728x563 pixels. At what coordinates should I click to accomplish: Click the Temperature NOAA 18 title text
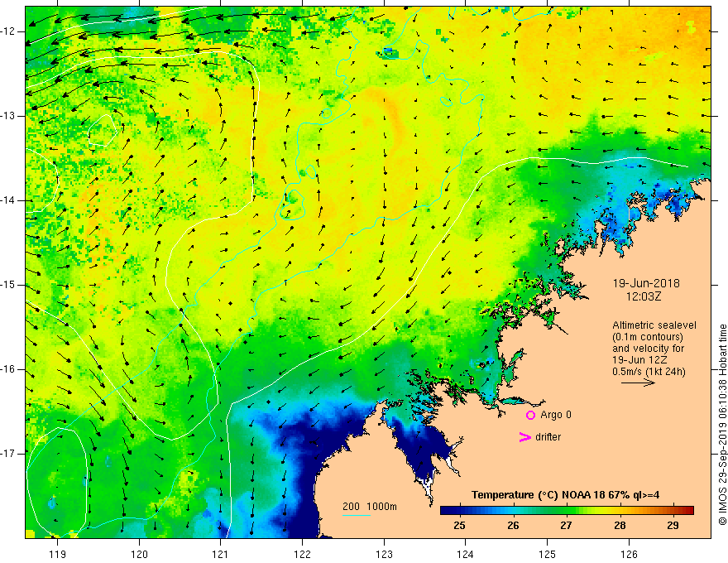point(566,495)
